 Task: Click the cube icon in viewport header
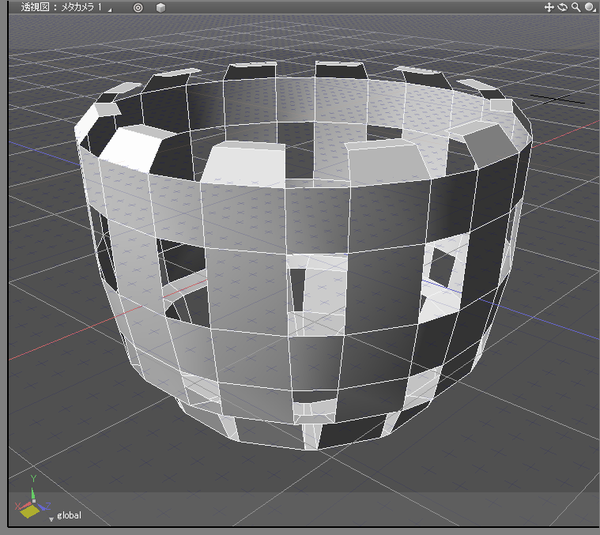160,7
